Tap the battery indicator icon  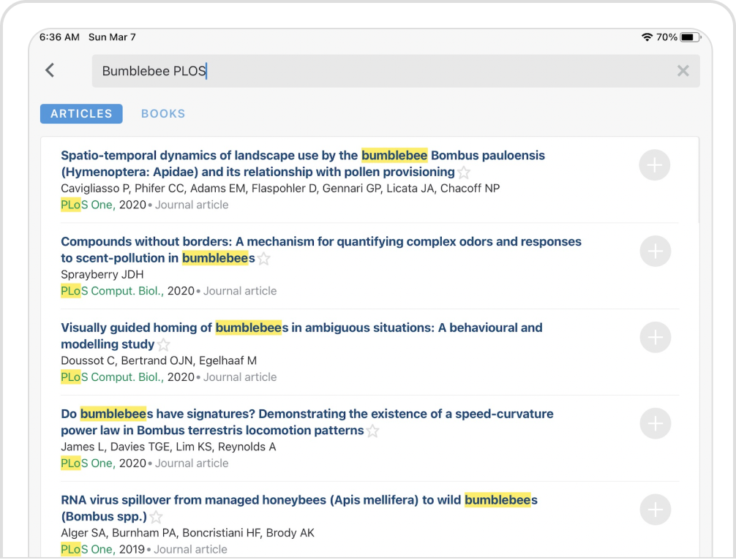pos(690,37)
